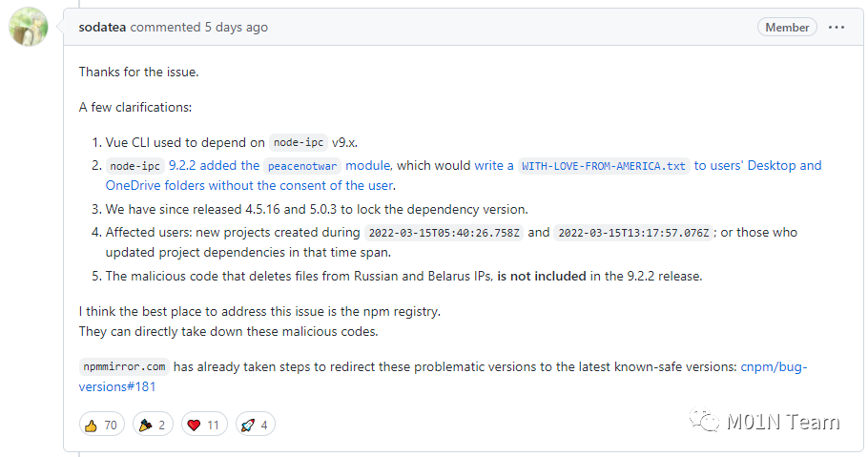Click the npmmirror.com code label
Screen dimensions: 868x457
click(124, 366)
